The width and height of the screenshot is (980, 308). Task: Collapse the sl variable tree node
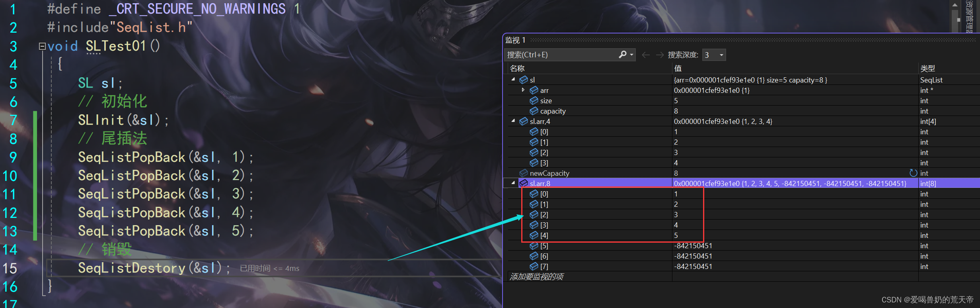pyautogui.click(x=513, y=80)
